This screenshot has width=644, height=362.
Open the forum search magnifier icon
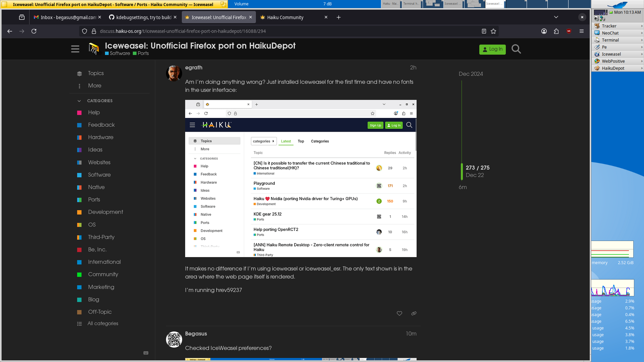pos(516,49)
